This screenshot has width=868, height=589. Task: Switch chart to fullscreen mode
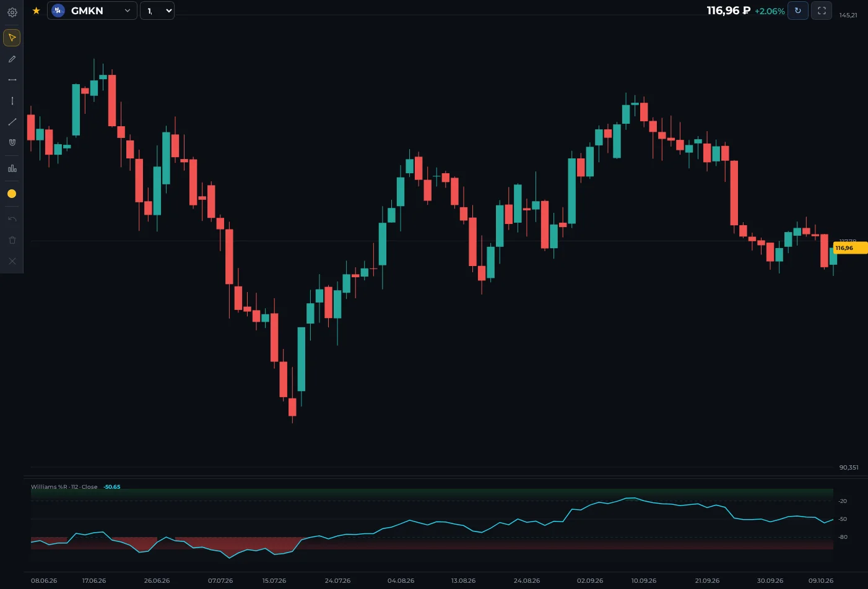click(822, 11)
